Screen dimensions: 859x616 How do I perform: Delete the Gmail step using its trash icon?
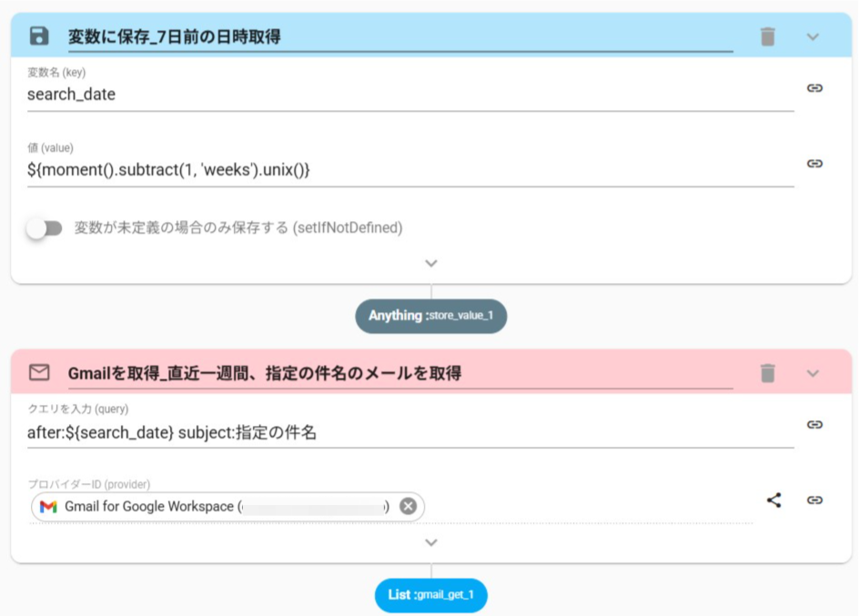point(768,373)
